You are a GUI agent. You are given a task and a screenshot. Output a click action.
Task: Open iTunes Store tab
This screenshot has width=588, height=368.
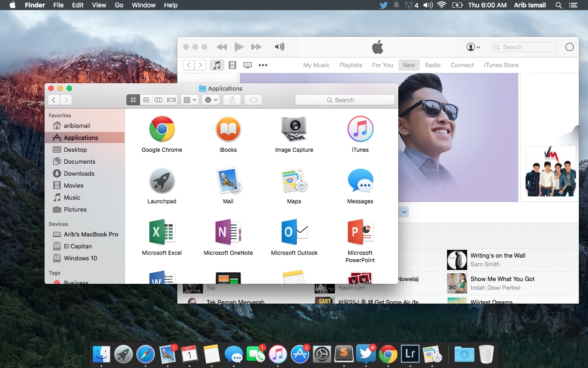[501, 65]
